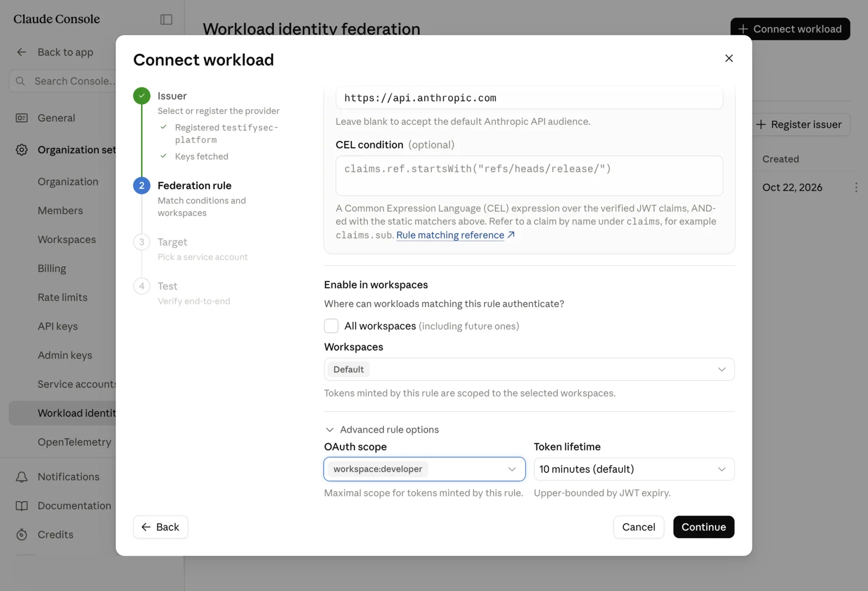The image size is (868, 591).
Task: Enable the All workspaces checkbox
Action: tap(331, 326)
